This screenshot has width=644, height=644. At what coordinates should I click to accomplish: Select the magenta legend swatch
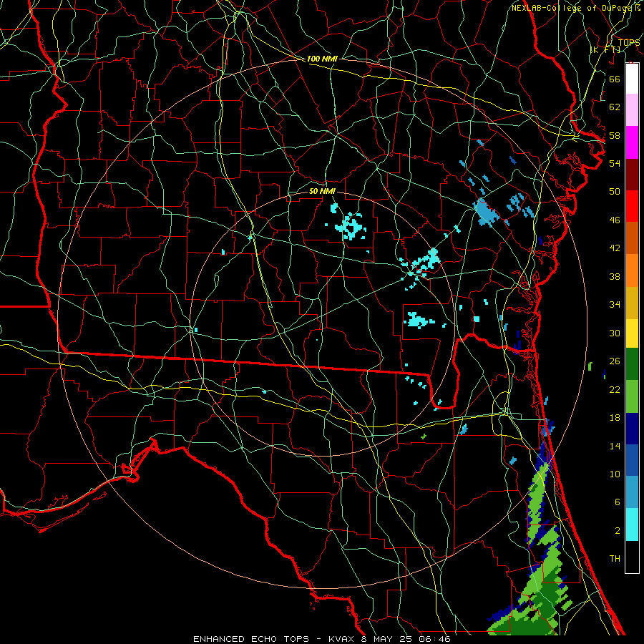(x=632, y=142)
